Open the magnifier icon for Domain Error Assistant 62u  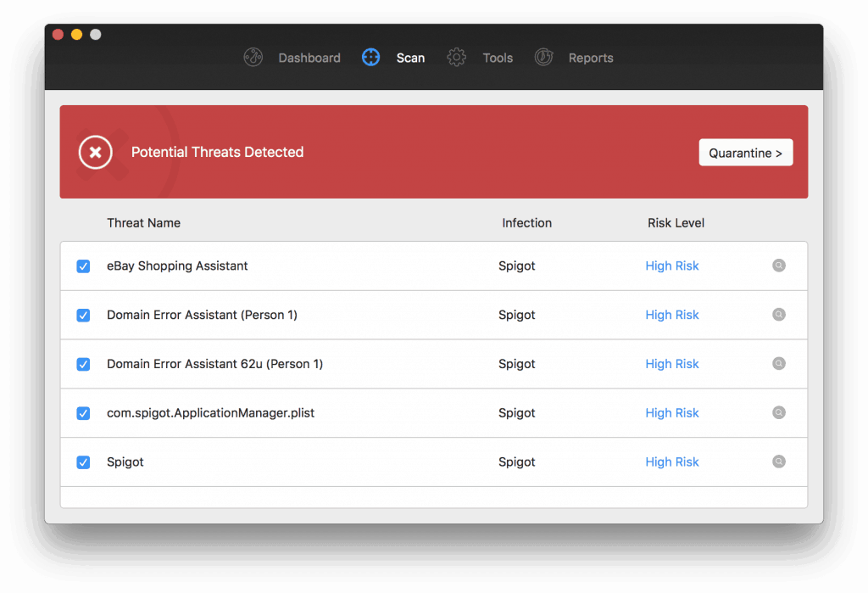[779, 364]
